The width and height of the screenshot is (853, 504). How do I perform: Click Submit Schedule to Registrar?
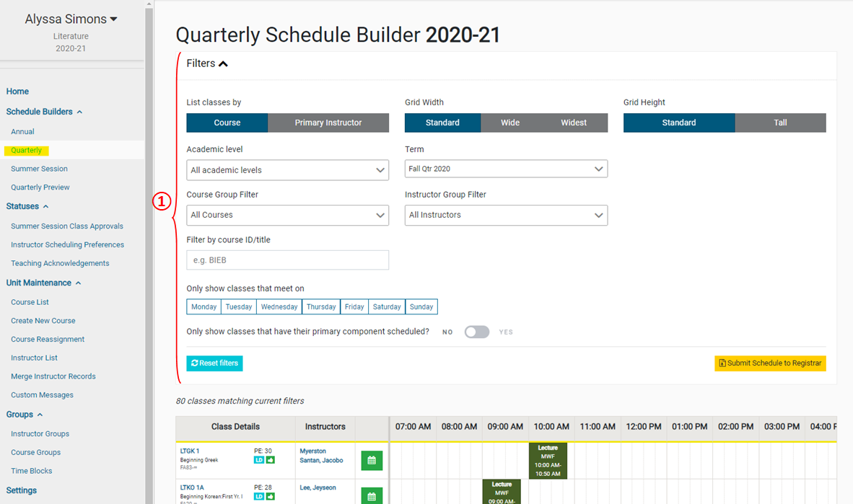770,363
